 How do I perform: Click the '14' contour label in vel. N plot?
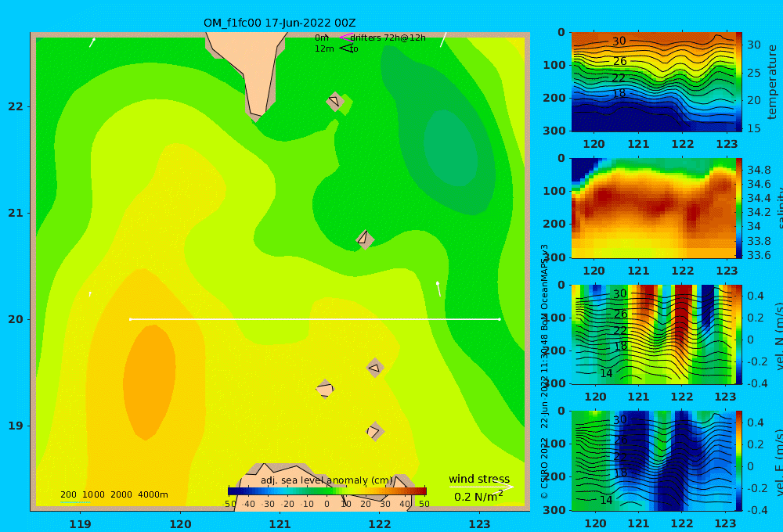606,373
